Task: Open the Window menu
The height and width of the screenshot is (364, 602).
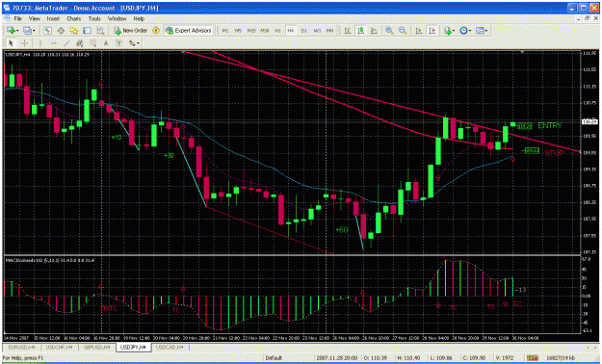Action: coord(117,18)
